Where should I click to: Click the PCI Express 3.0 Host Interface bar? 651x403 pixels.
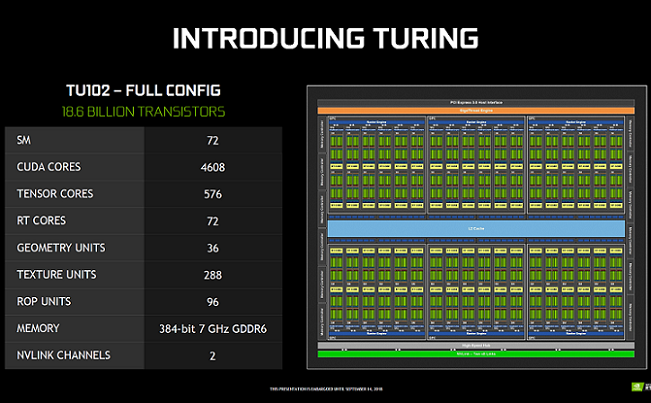476,101
